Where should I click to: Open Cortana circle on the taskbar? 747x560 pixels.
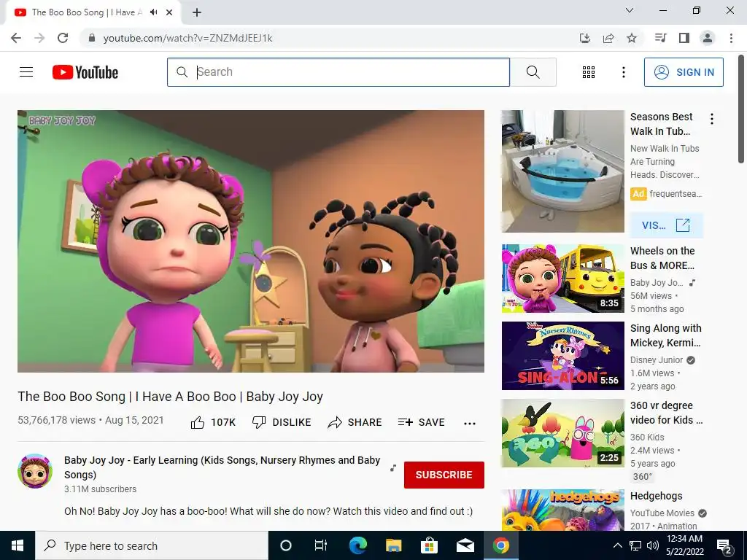coord(286,545)
